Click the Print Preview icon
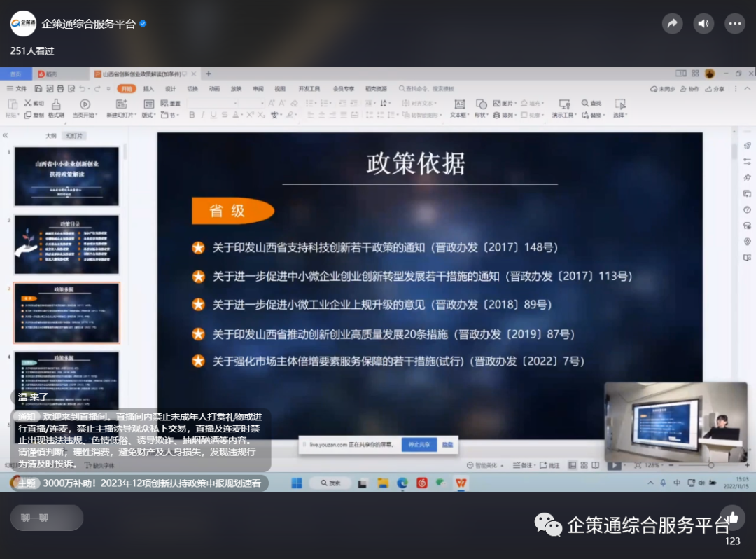This screenshot has height=559, width=756. pyautogui.click(x=71, y=89)
